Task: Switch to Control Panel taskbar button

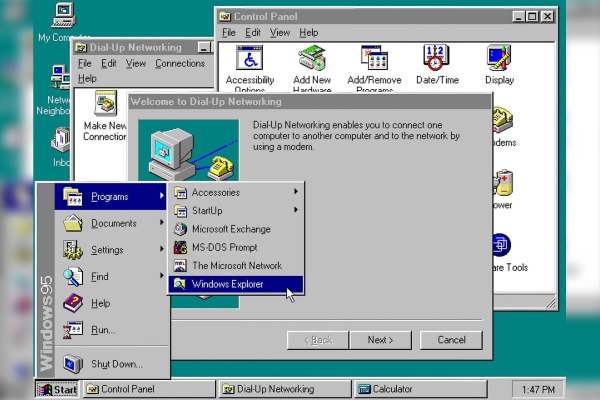Action: [149, 389]
